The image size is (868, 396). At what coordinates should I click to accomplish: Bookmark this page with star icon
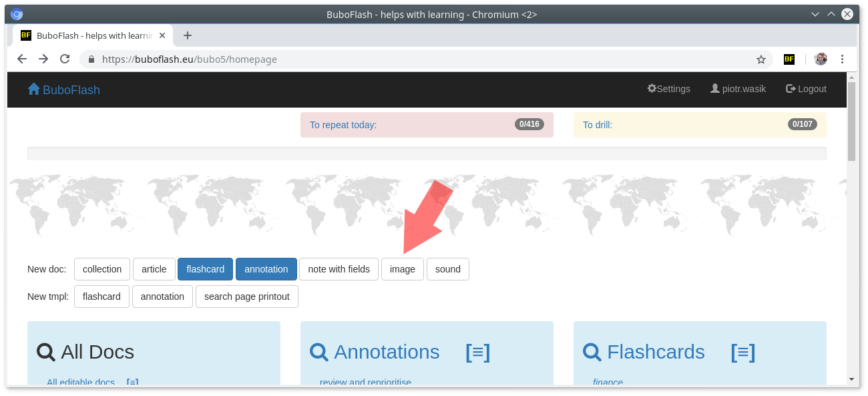[x=761, y=59]
